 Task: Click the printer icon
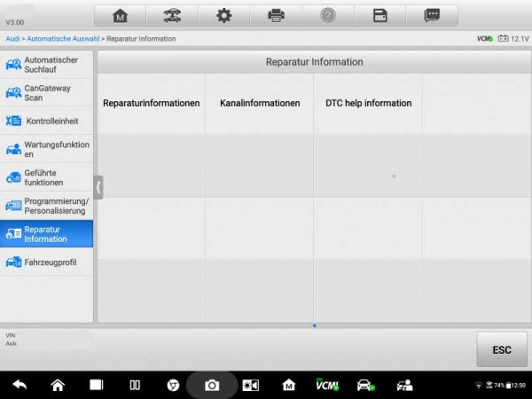tap(276, 16)
